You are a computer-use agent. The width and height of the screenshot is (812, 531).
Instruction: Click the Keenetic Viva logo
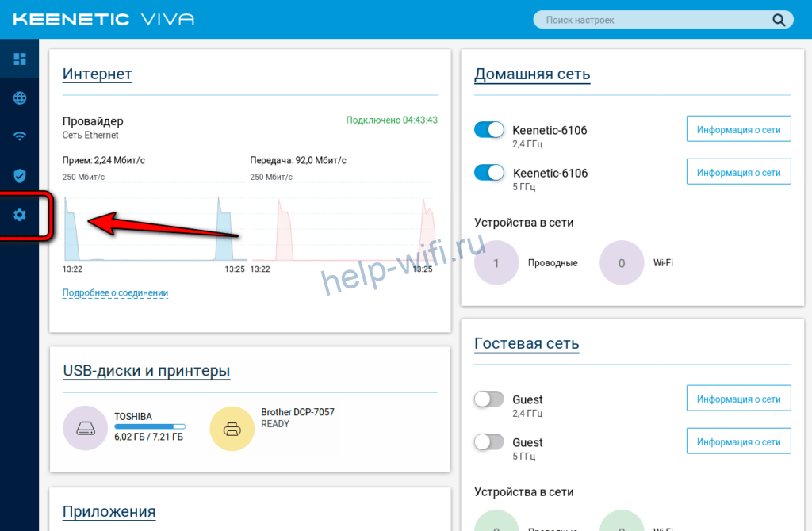coord(104,20)
